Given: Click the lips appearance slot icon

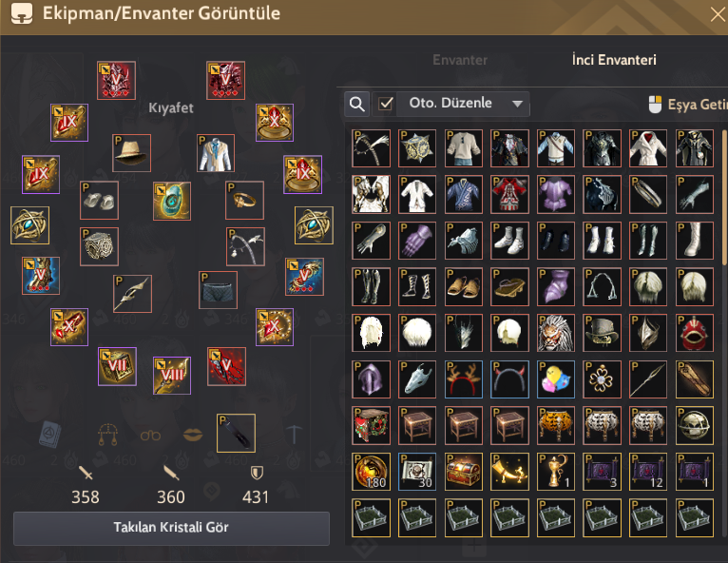Looking at the screenshot, I should (193, 436).
